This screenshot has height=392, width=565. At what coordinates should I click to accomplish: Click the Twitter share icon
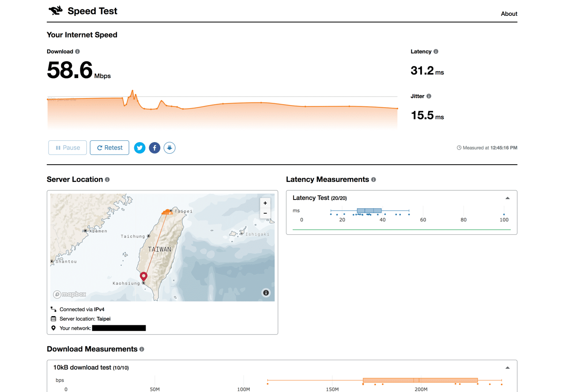(139, 147)
